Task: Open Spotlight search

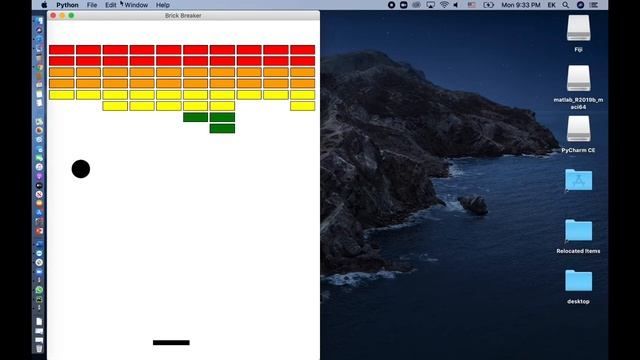Action: (565, 5)
